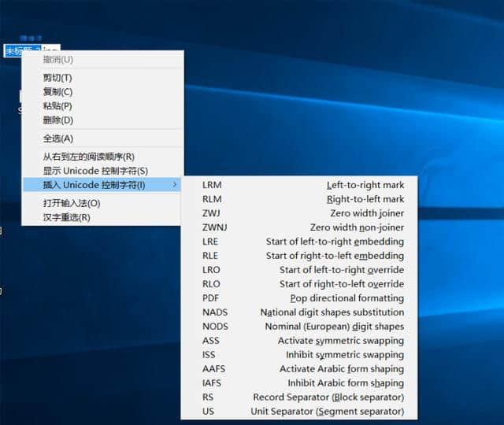Insert ZWJ Zero width joiner
Screen dimensions: 504x425
[299, 213]
